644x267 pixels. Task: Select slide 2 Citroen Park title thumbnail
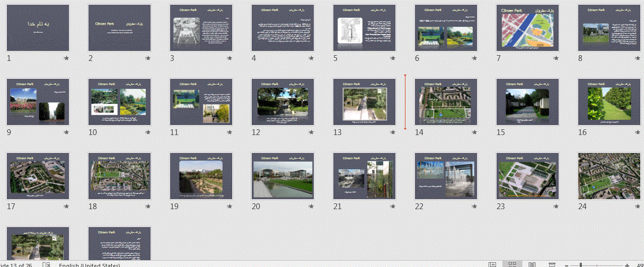(x=120, y=28)
